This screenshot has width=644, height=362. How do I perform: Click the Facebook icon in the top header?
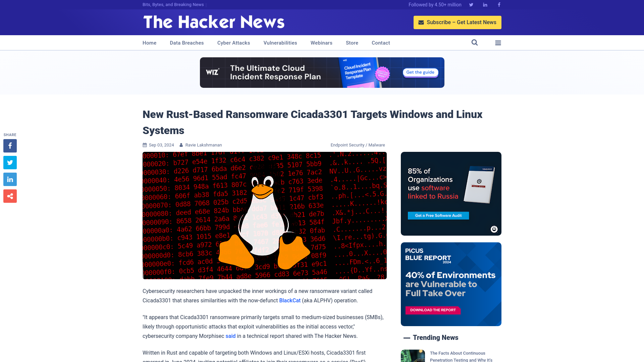click(498, 4)
